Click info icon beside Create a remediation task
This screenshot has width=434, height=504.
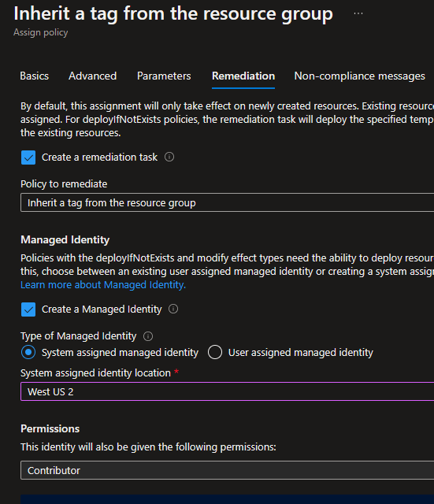[x=169, y=157]
